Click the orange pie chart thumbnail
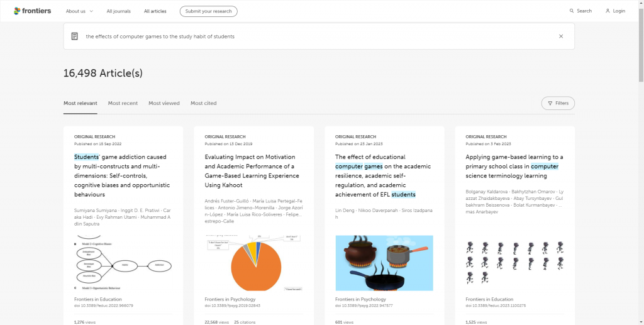644x325 pixels. 253,263
